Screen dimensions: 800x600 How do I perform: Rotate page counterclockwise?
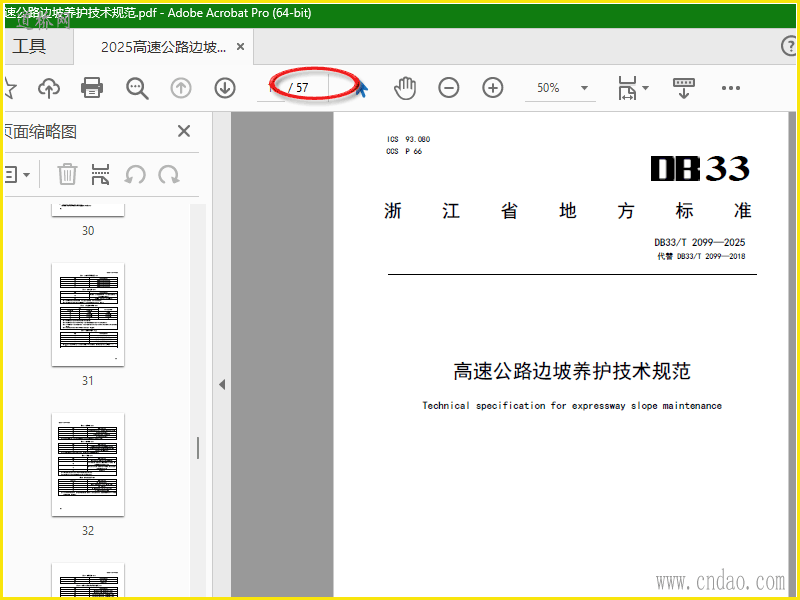135,174
